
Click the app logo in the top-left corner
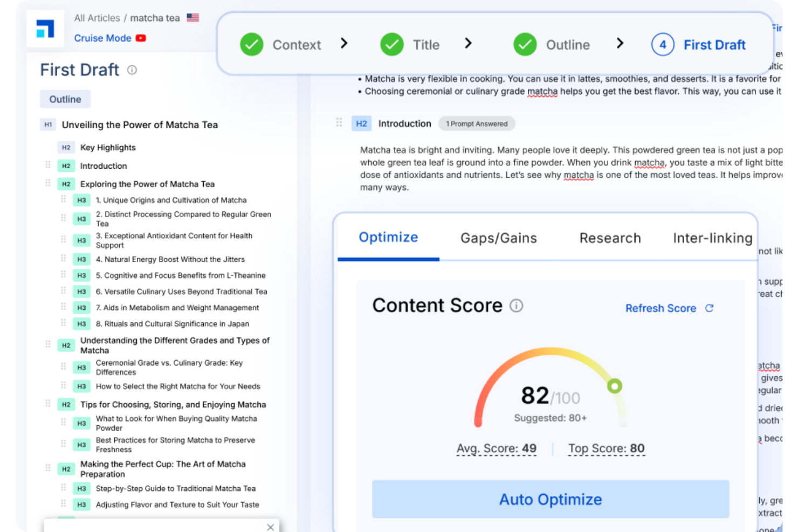point(45,28)
